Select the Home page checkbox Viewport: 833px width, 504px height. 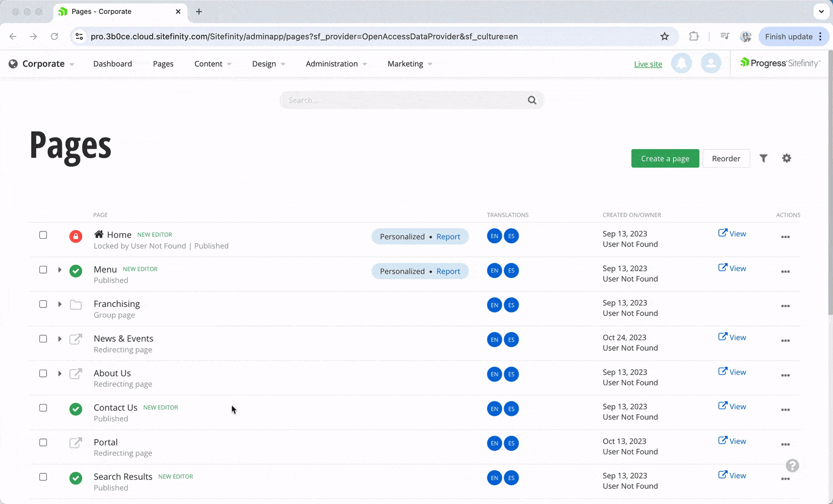[43, 235]
